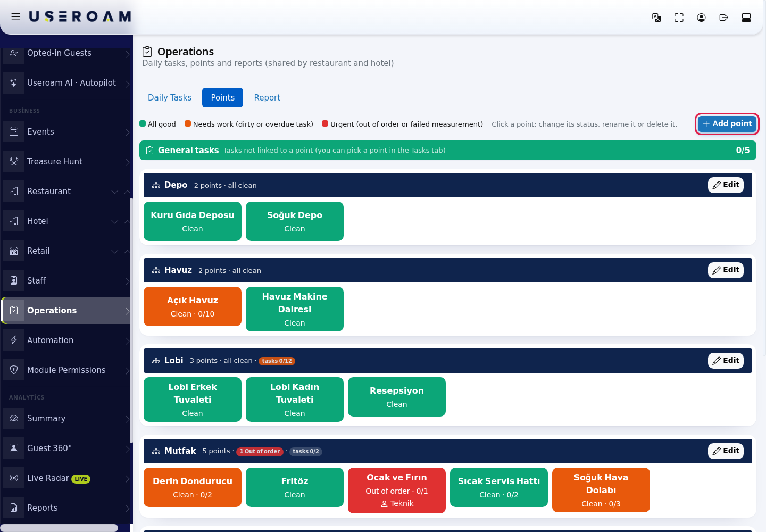Click Edit button for Havuz group
The image size is (766, 532).
[x=726, y=270]
